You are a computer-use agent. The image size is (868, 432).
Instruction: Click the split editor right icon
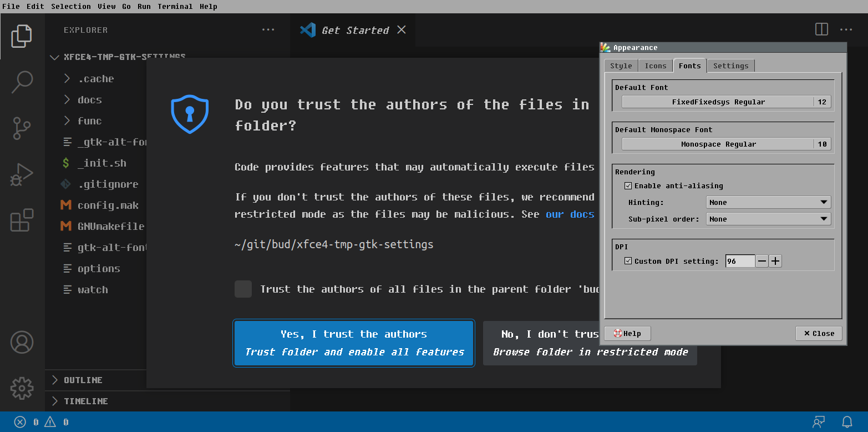(x=822, y=29)
